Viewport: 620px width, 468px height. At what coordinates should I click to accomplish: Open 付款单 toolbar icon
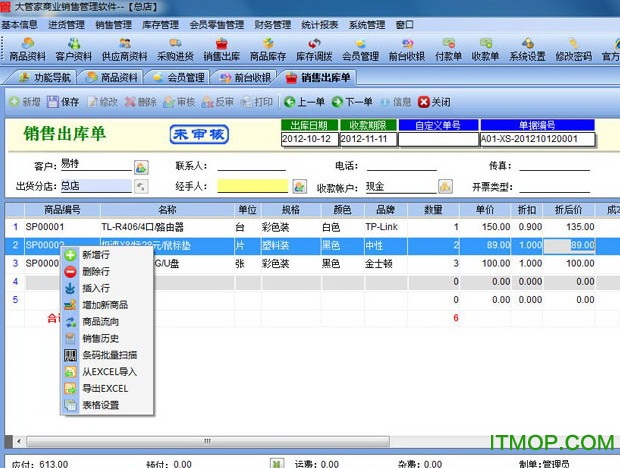pos(448,49)
